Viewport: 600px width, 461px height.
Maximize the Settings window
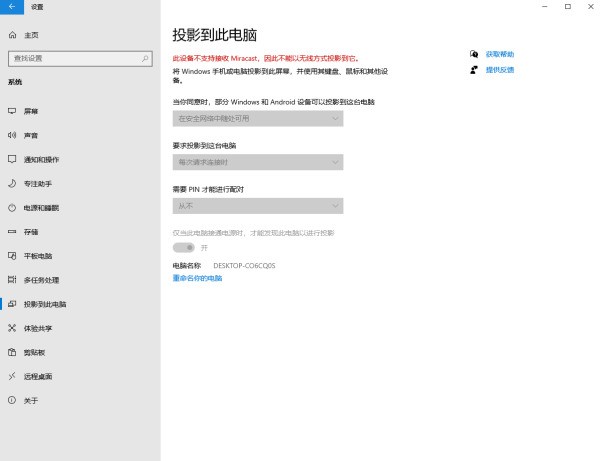(568, 7)
